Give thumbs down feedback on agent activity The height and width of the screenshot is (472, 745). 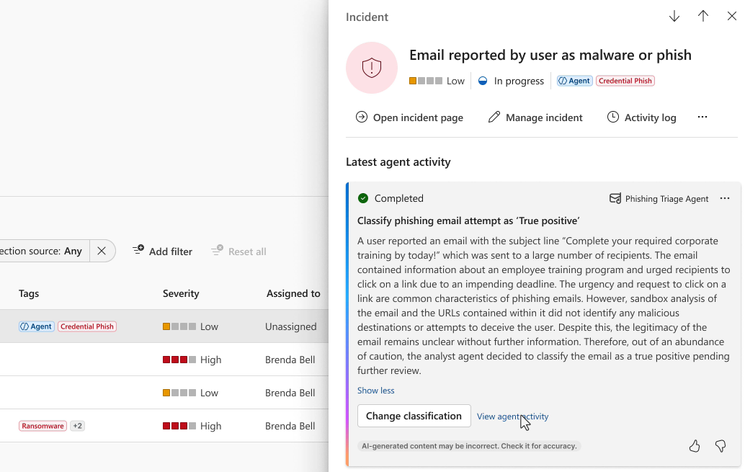(720, 446)
